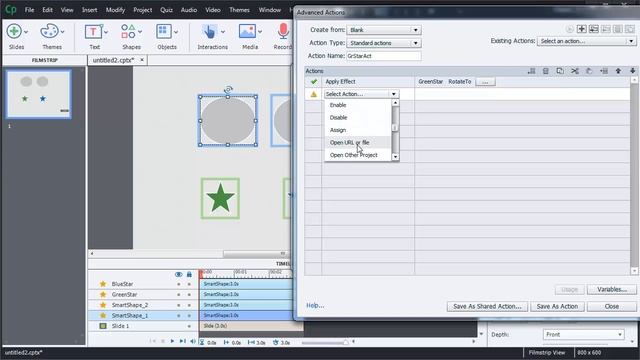Click the star icon of BlueStar layer
The width and height of the screenshot is (640, 360).
click(103, 284)
